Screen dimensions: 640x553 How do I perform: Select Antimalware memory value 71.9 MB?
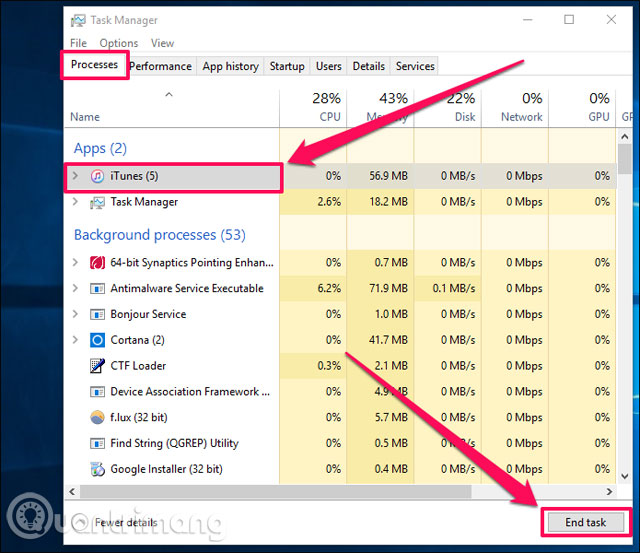389,288
